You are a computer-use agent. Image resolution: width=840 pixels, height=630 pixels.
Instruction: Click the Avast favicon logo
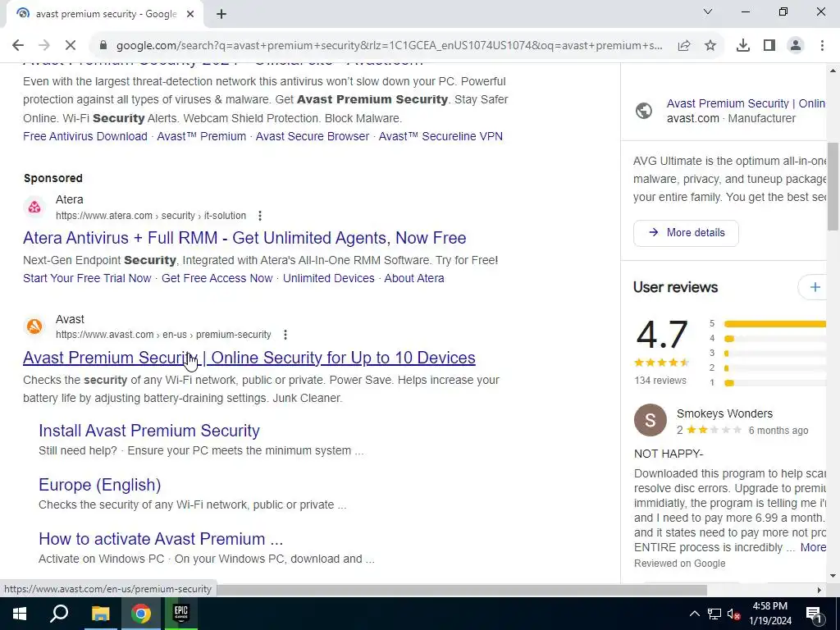(34, 326)
